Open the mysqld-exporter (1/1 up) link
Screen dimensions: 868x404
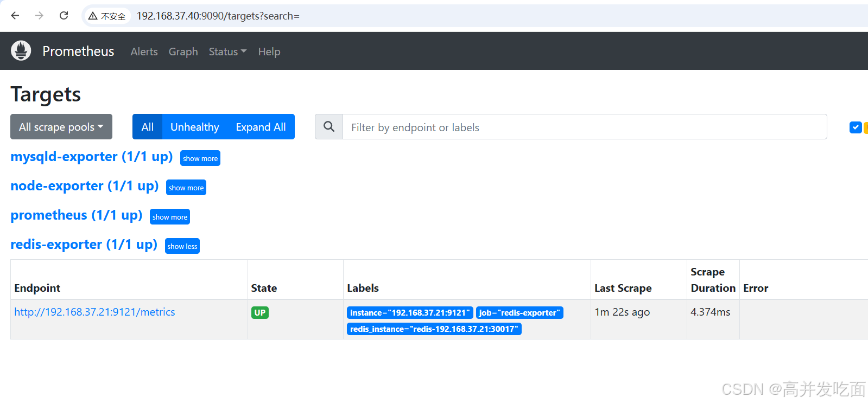click(x=92, y=157)
